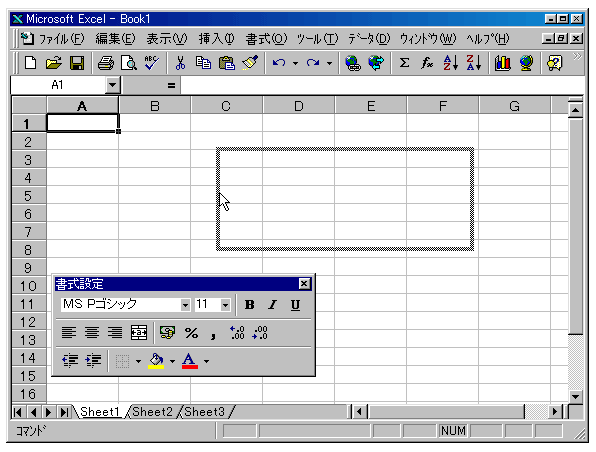This screenshot has height=452, width=596.
Task: Close the 書式設定 floating toolbar
Action: pyautogui.click(x=304, y=284)
